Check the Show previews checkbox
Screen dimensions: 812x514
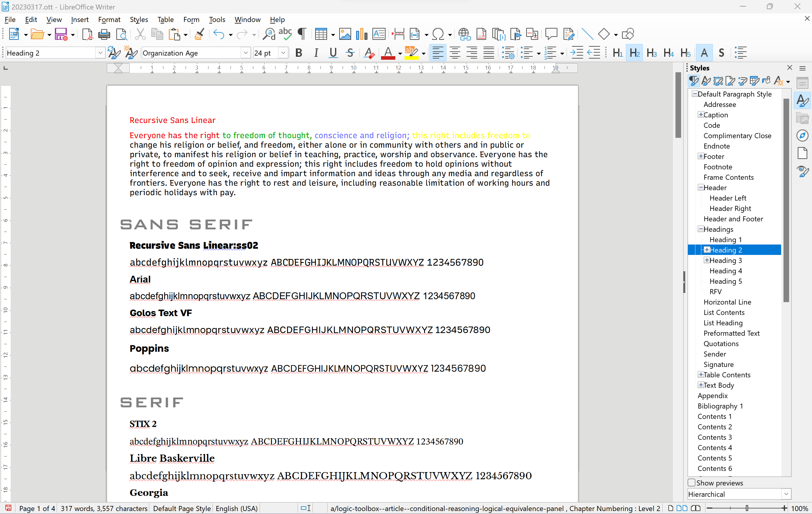point(692,483)
